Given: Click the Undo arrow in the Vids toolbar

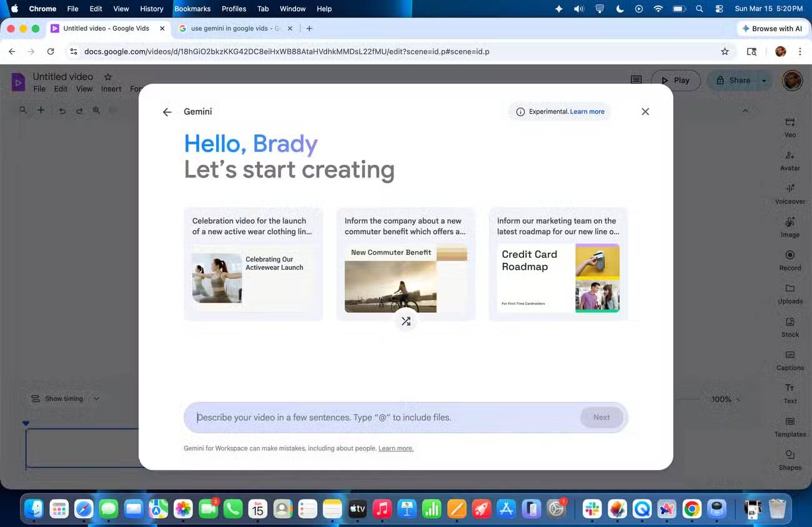Looking at the screenshot, I should coord(62,111).
